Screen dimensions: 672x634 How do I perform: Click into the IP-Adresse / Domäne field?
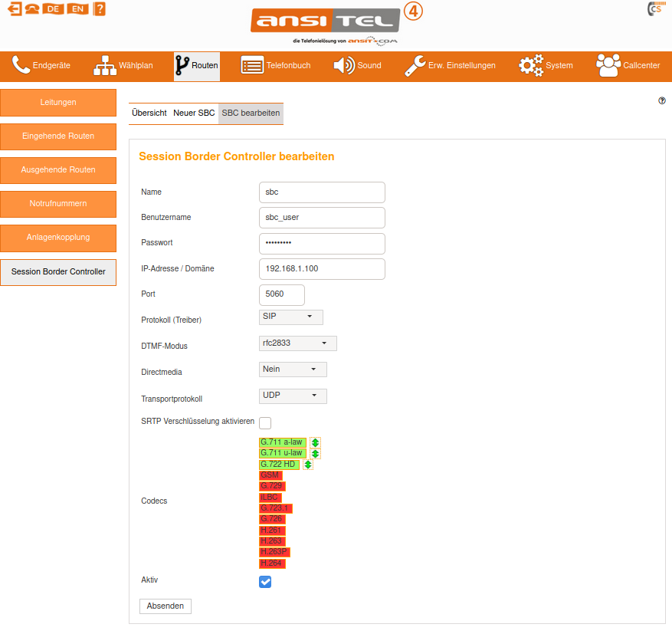click(322, 269)
